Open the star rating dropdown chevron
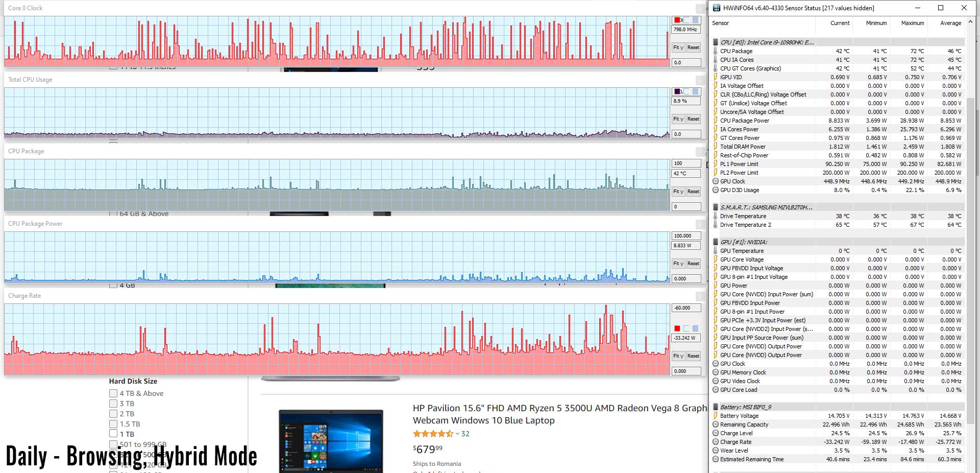 tap(457, 434)
